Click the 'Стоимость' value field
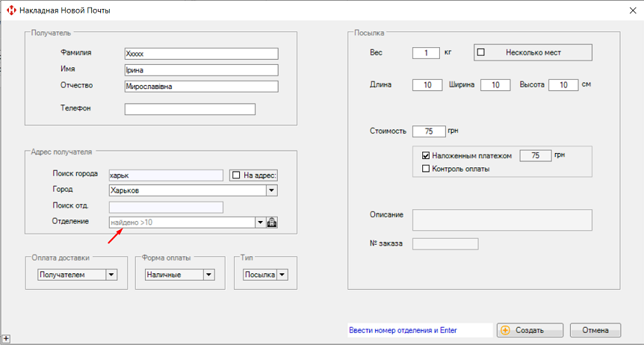 429,131
